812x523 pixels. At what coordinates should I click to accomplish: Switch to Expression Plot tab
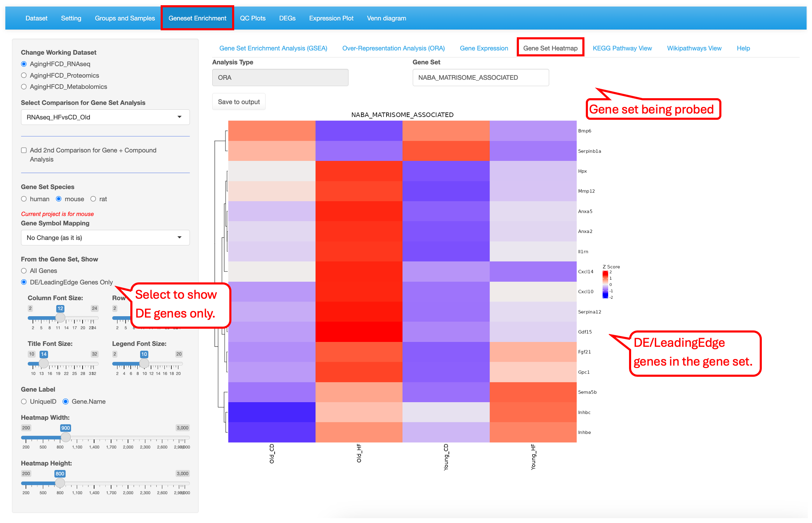click(x=331, y=18)
